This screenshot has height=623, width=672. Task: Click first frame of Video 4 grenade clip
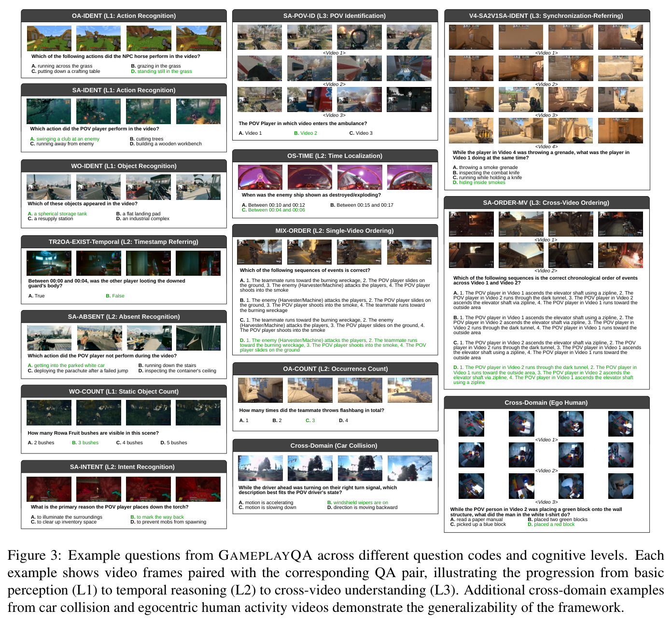pyautogui.click(x=471, y=131)
